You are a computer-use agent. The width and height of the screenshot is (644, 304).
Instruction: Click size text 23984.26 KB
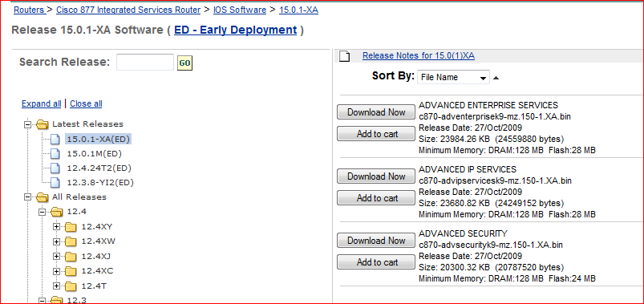coord(464,139)
